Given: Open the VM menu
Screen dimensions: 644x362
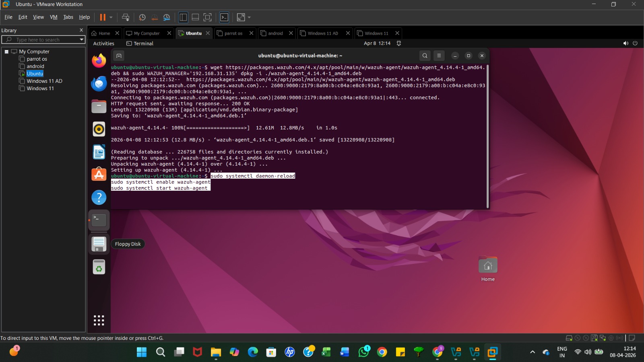Looking at the screenshot, I should [54, 17].
